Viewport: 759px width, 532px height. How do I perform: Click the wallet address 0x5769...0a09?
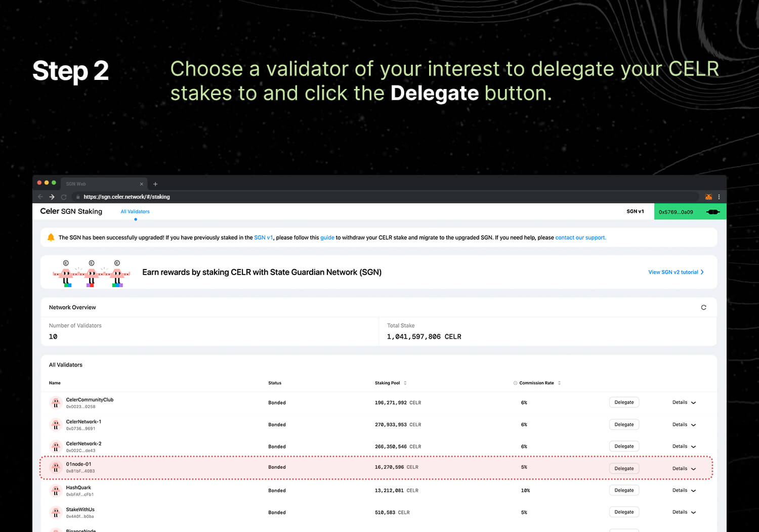click(676, 212)
